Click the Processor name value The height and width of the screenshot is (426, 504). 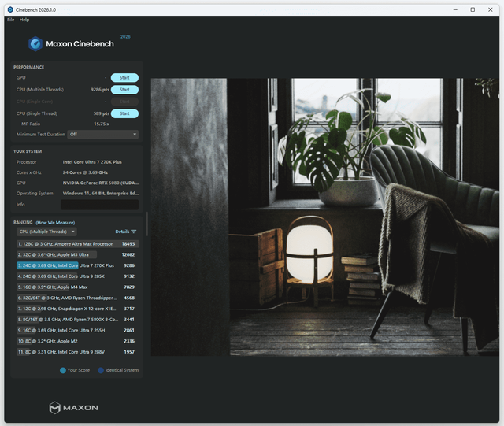pos(92,162)
